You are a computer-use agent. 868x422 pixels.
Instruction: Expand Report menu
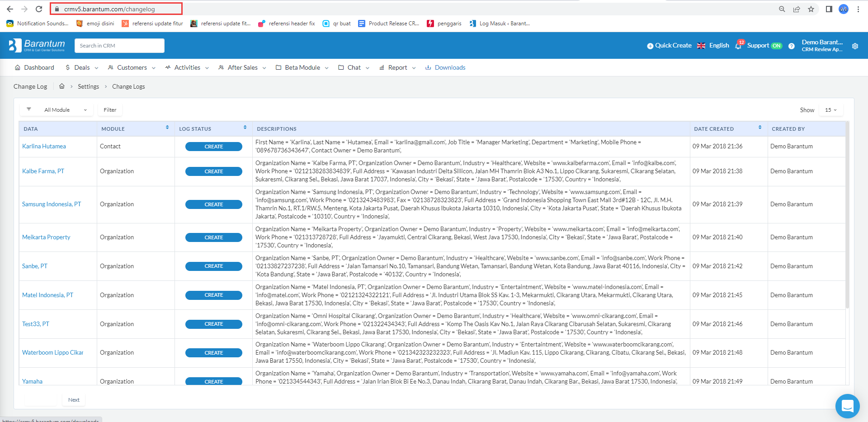pos(397,67)
